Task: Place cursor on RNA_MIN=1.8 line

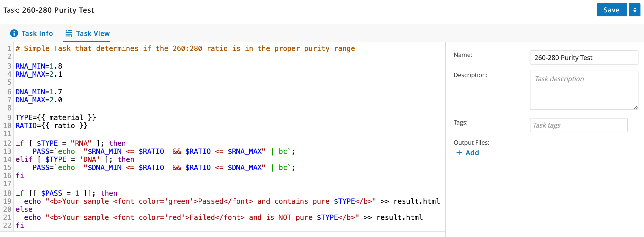Action: [x=39, y=66]
